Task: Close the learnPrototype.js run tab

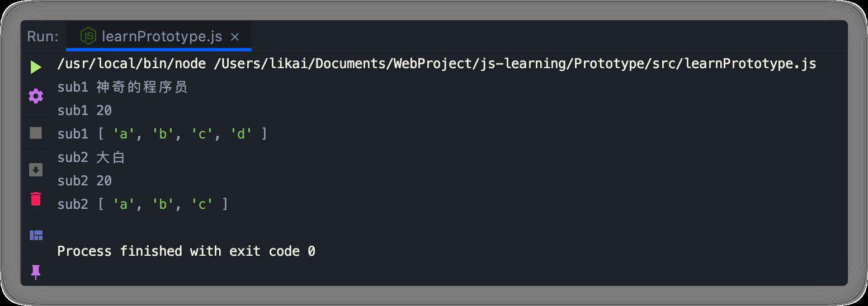Action: (x=235, y=37)
